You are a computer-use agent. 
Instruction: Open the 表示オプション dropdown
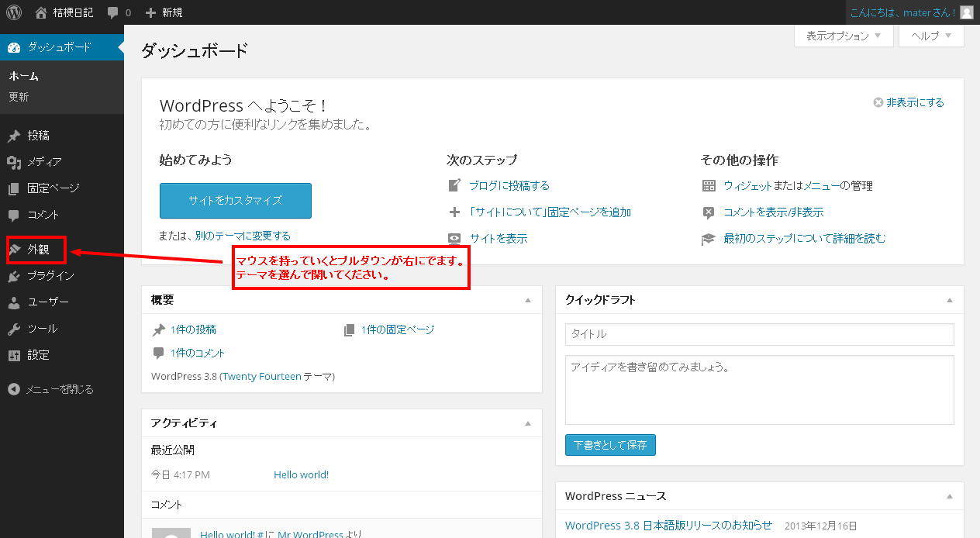844,36
